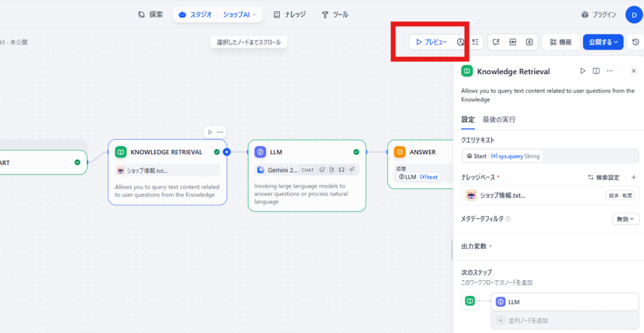Go to the ナレッジ navigation tab
This screenshot has height=333, width=644.
pos(290,14)
